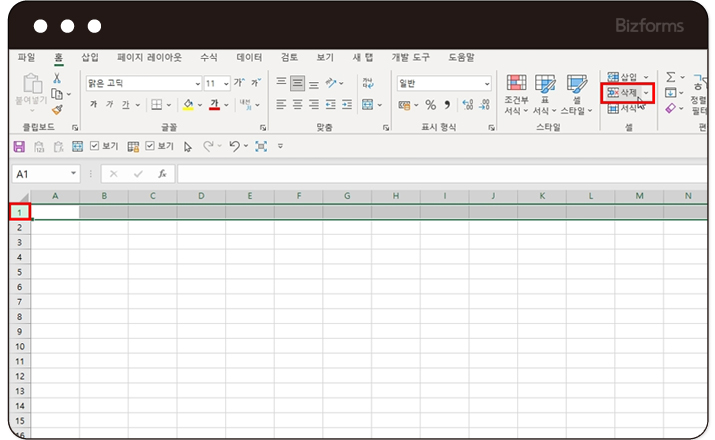Screen dimensions: 715x440
Task: Switch to the 데이터 tab
Action: [249, 58]
